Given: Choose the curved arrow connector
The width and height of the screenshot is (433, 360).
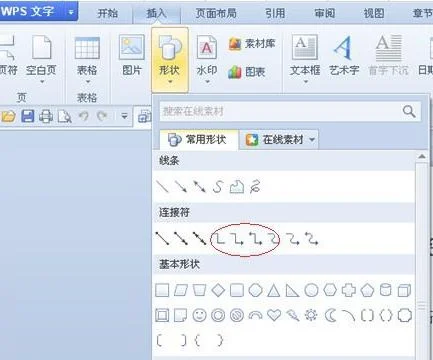Looking at the screenshot, I should [293, 239].
